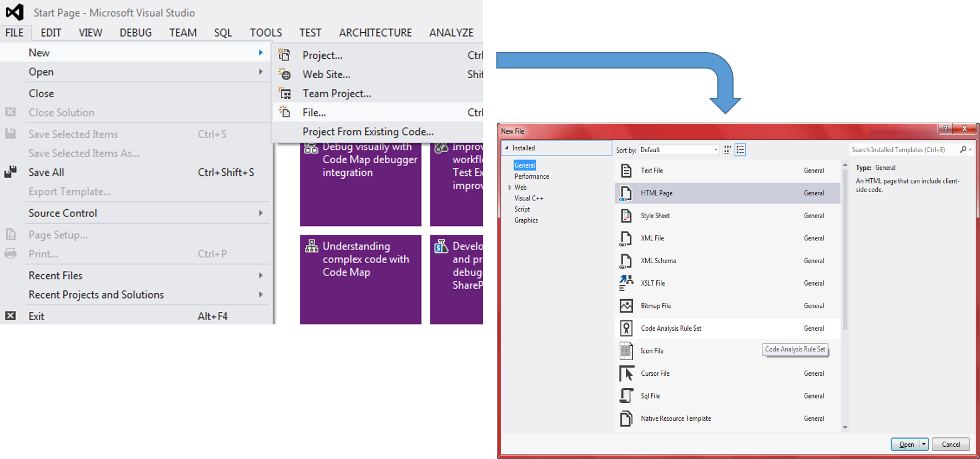Open the TOOLS menu
Screen dimensions: 980x459
(265, 33)
